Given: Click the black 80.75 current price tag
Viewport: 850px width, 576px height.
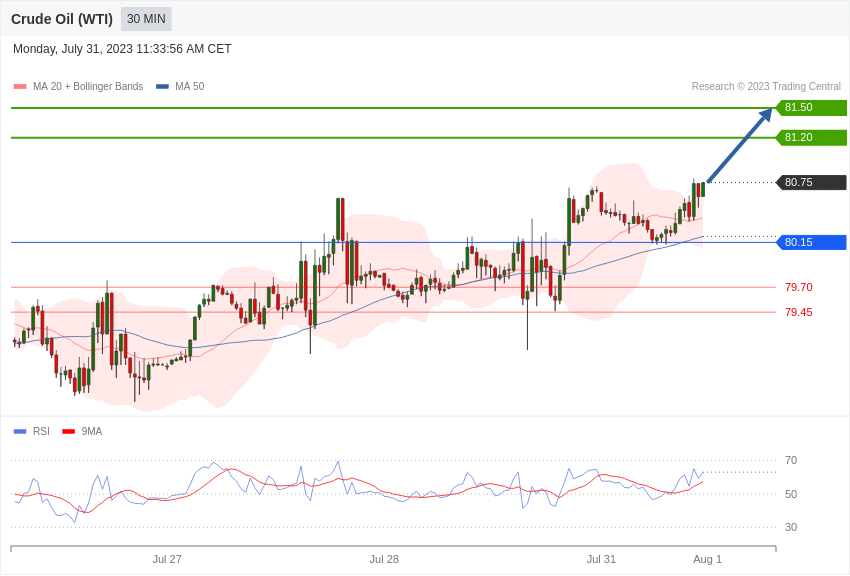Looking at the screenshot, I should [x=812, y=182].
